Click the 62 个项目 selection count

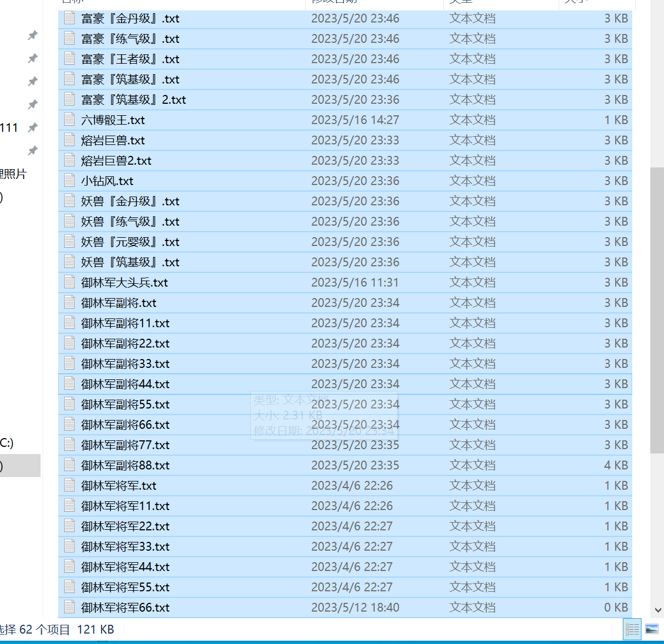coord(44,629)
